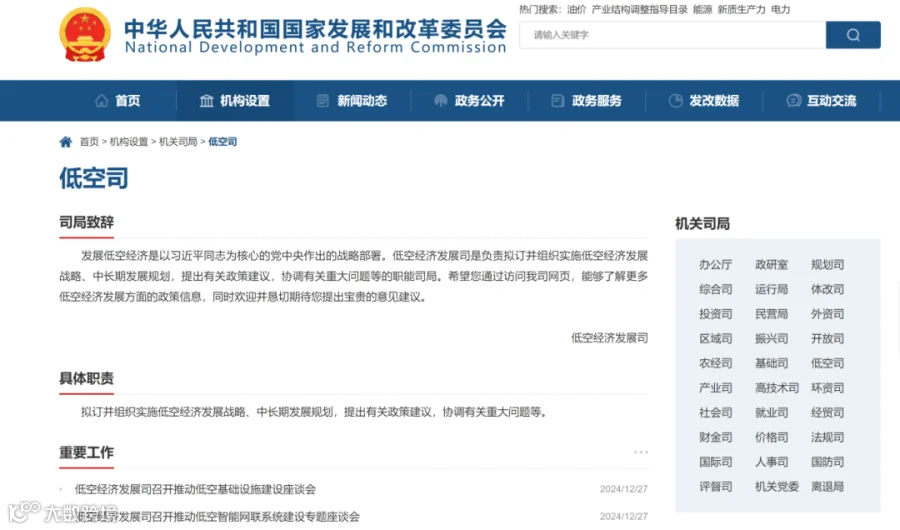The height and width of the screenshot is (530, 900).
Task: Open the 体改司 department link
Action: click(x=827, y=289)
